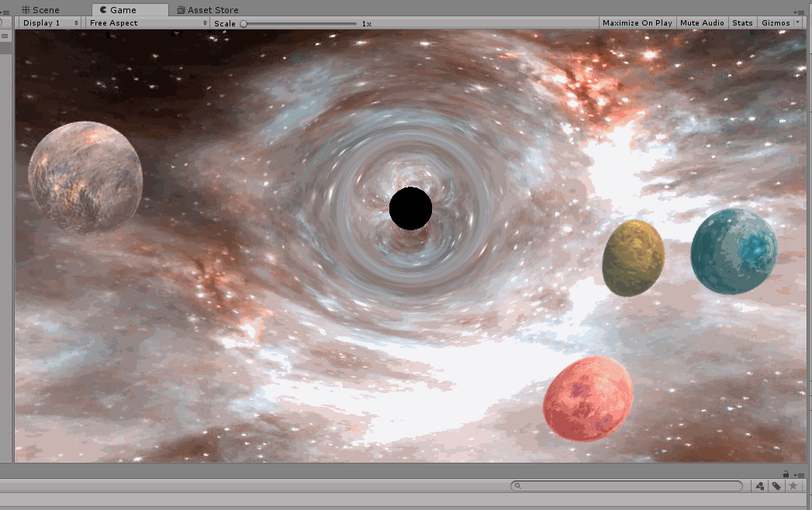The height and width of the screenshot is (510, 812).
Task: Click the gray rocky planet
Action: pos(85,177)
